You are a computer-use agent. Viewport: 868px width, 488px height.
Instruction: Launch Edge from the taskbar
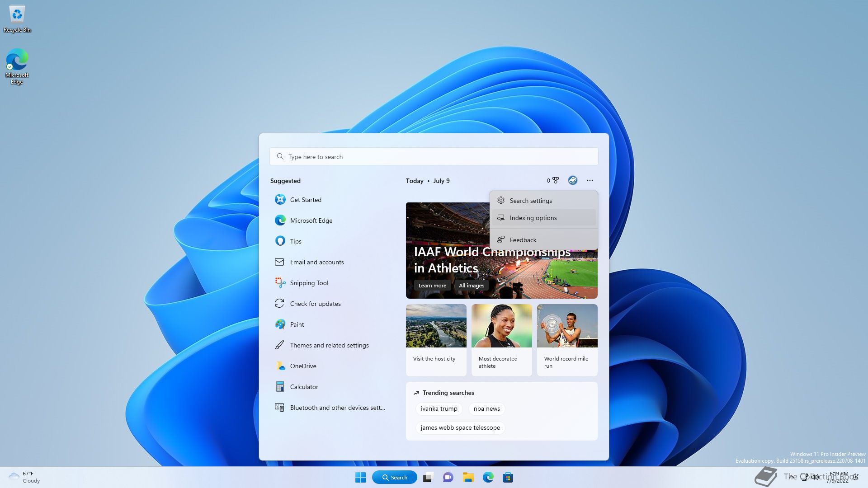[488, 477]
